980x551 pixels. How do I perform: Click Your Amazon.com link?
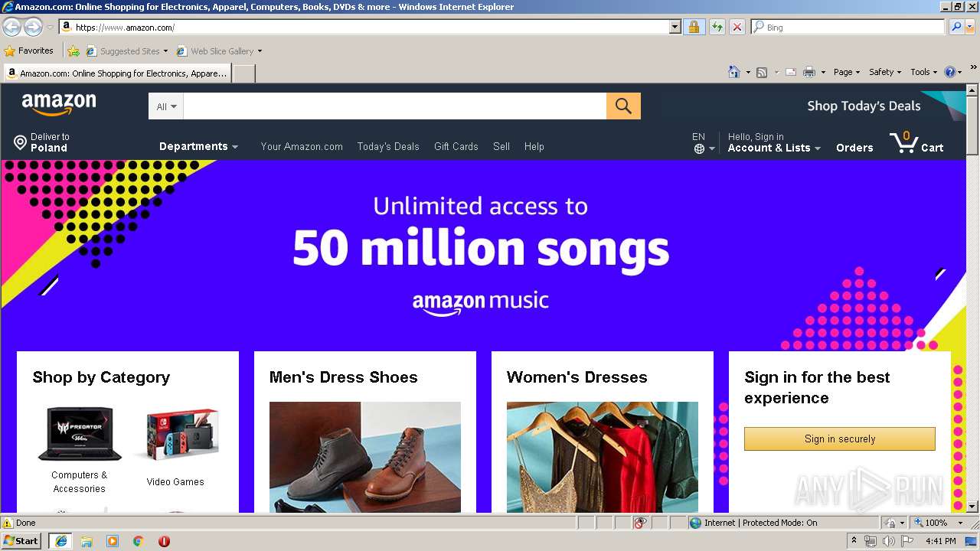pos(302,146)
